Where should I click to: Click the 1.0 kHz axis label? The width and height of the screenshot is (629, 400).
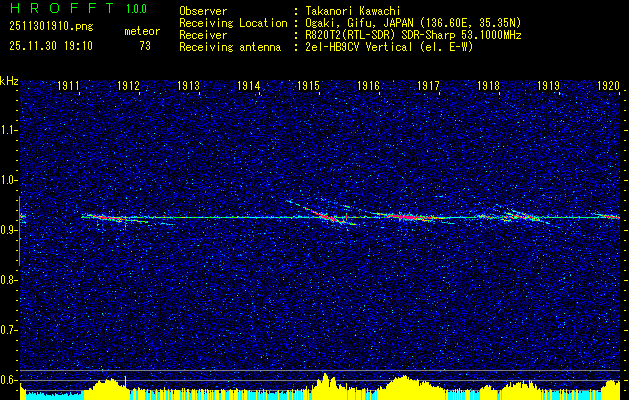tap(8, 180)
